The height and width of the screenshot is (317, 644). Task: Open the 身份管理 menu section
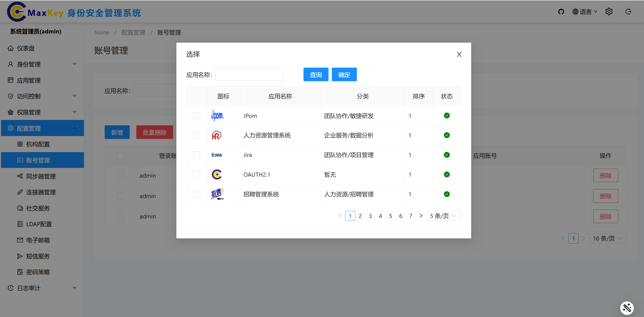(x=29, y=64)
